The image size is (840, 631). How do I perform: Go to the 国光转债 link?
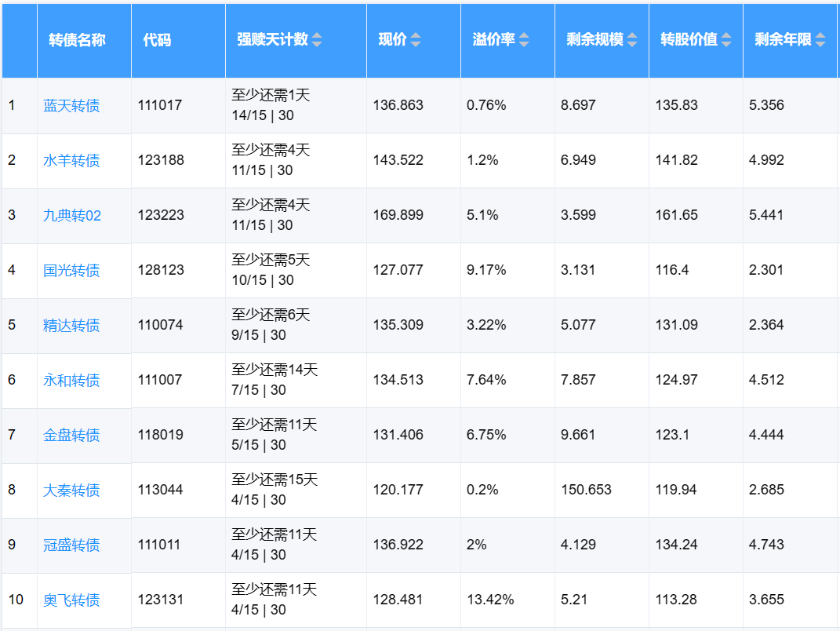[x=71, y=270]
